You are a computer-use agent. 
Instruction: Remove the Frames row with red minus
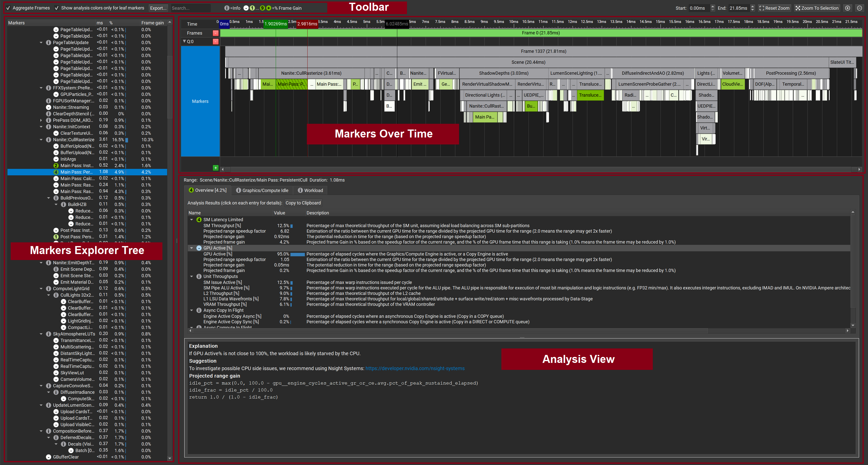coord(216,33)
